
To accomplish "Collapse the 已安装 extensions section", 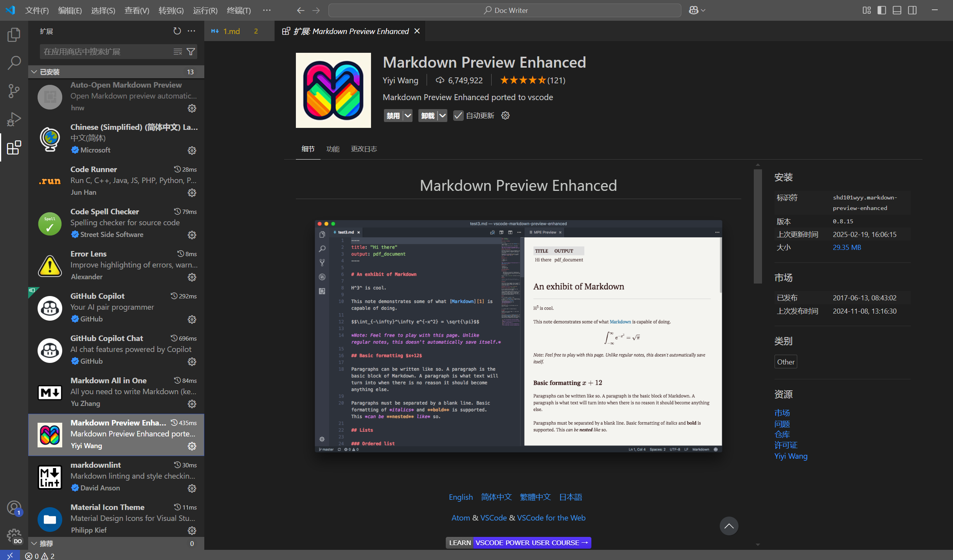I will pyautogui.click(x=34, y=72).
